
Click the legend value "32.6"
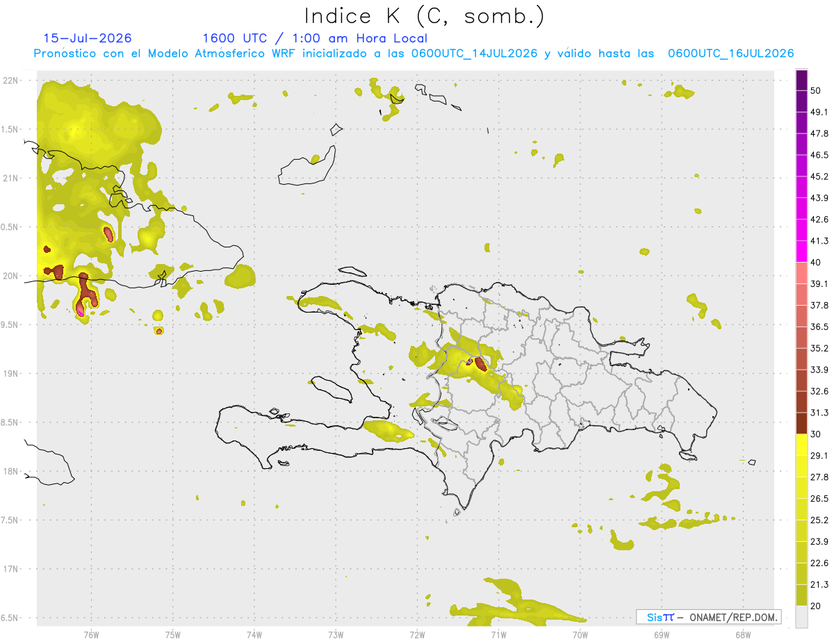click(x=821, y=391)
